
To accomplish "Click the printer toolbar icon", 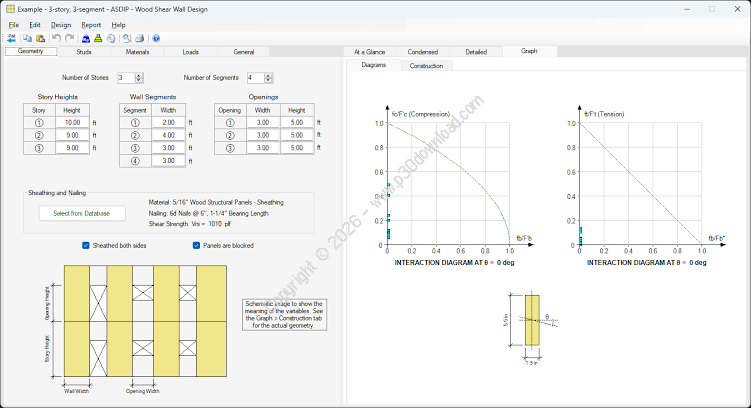I will [140, 38].
